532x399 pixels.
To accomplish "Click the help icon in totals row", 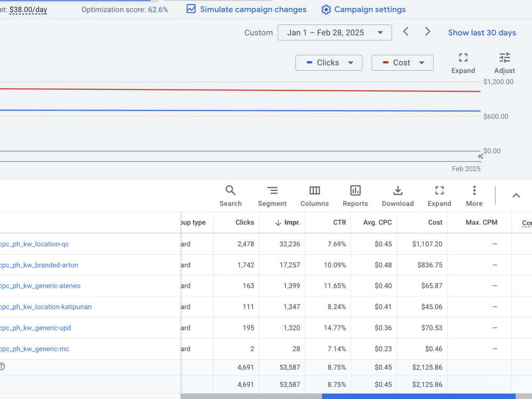I will pos(2,367).
